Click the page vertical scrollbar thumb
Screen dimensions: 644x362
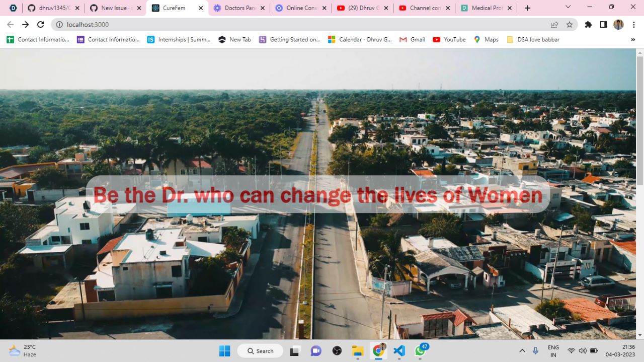pyautogui.click(x=640, y=121)
